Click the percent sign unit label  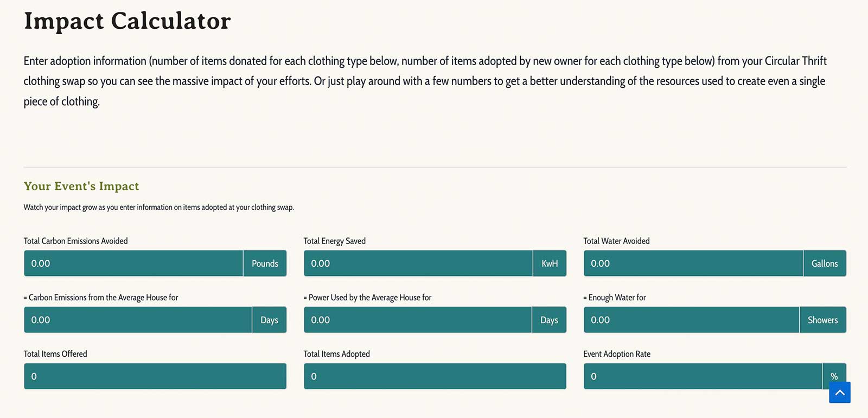834,376
